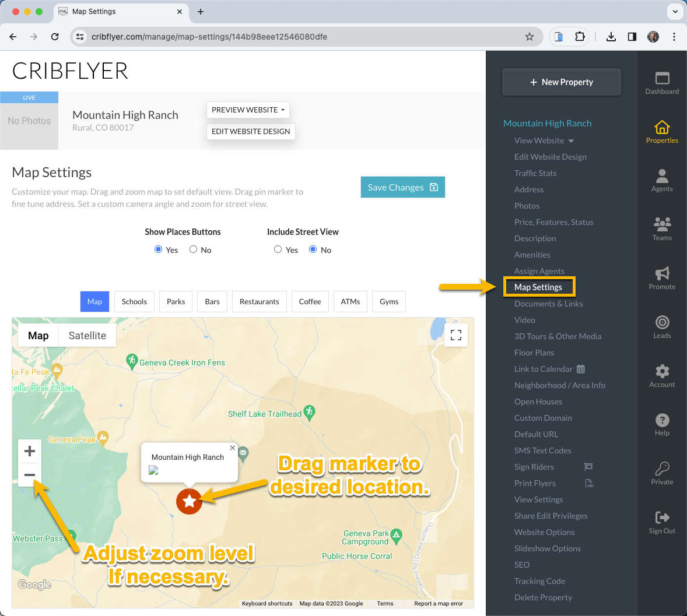
Task: Select the Bars places tab
Action: pyautogui.click(x=212, y=301)
